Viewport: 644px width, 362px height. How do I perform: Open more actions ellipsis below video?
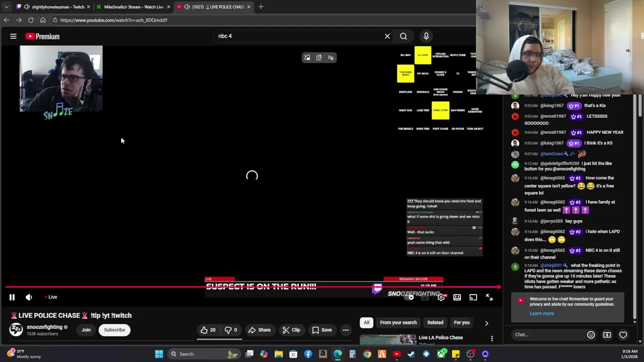click(346, 330)
